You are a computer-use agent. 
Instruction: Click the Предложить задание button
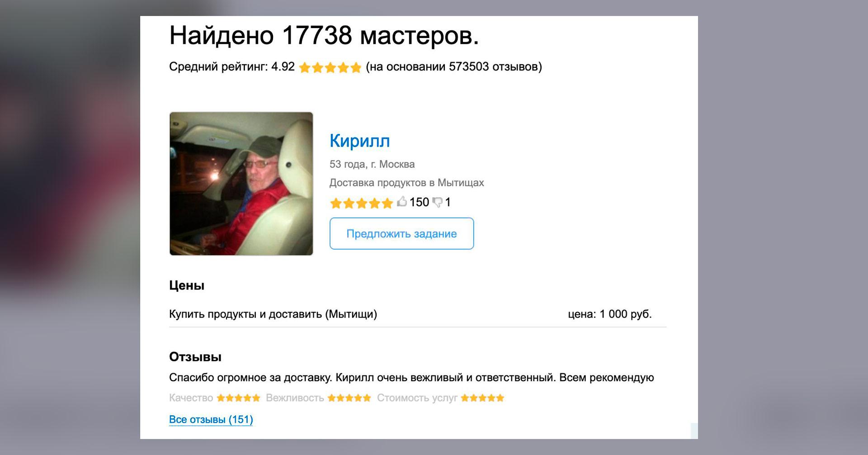[402, 233]
